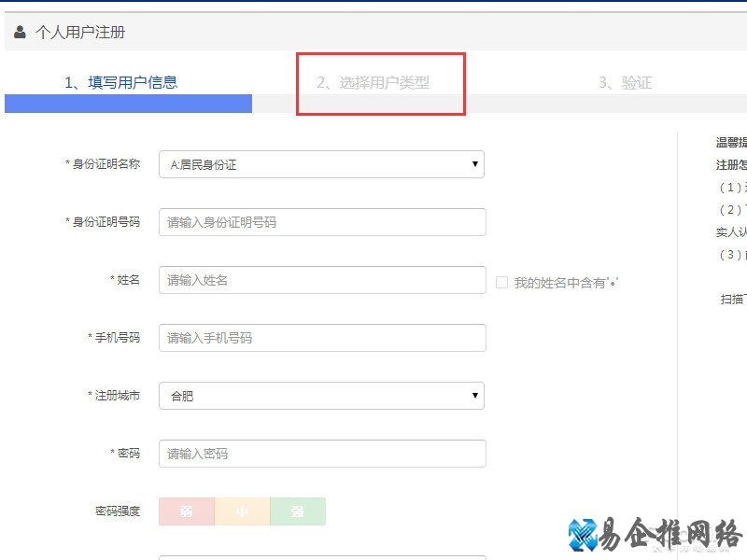
Task: Click the 手机号码 input field
Action: tap(322, 338)
